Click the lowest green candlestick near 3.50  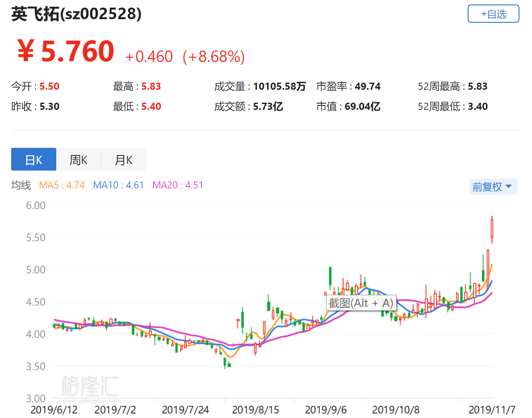pyautogui.click(x=225, y=363)
